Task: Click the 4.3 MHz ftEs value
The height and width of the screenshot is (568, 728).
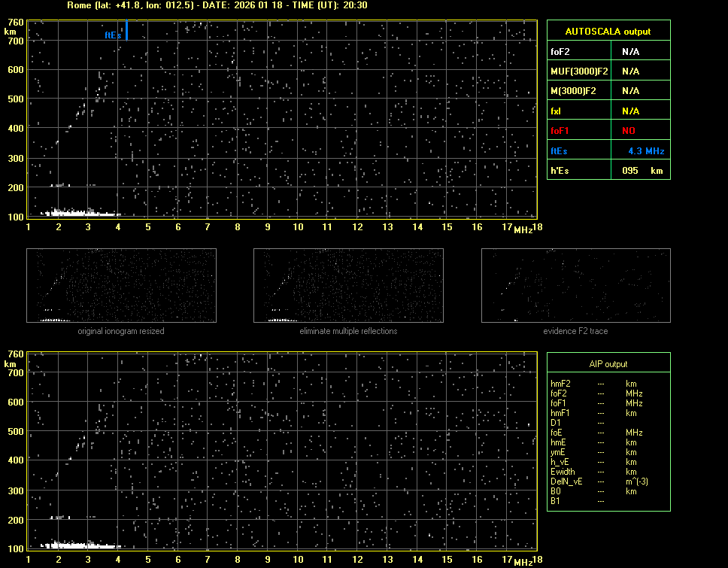Action: pos(645,150)
